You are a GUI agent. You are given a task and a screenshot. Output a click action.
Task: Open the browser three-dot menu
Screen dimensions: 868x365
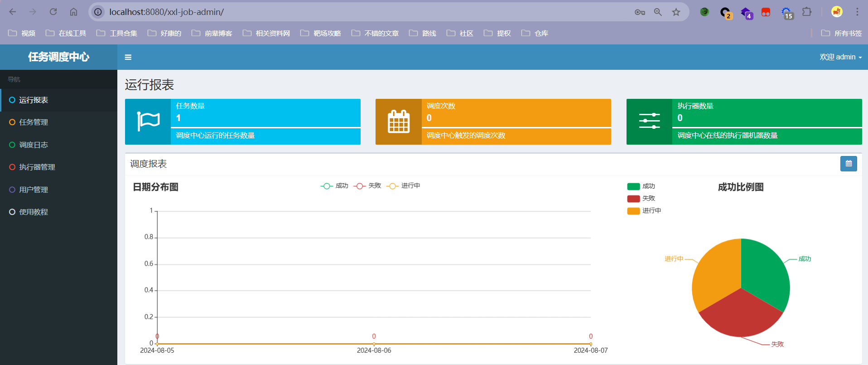[857, 12]
